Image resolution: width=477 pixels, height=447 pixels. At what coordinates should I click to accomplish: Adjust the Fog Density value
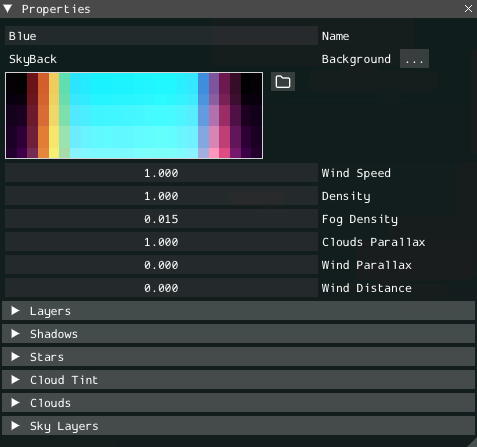161,219
